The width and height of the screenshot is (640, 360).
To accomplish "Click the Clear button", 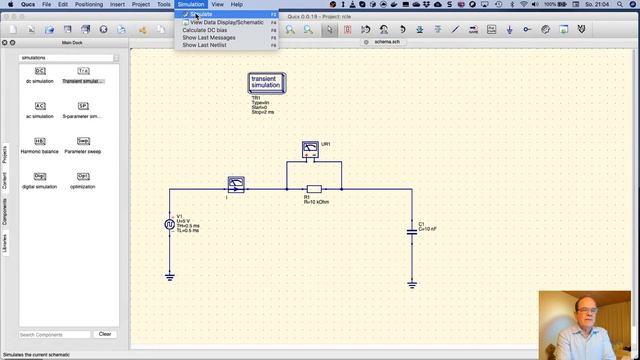I will 105,334.
